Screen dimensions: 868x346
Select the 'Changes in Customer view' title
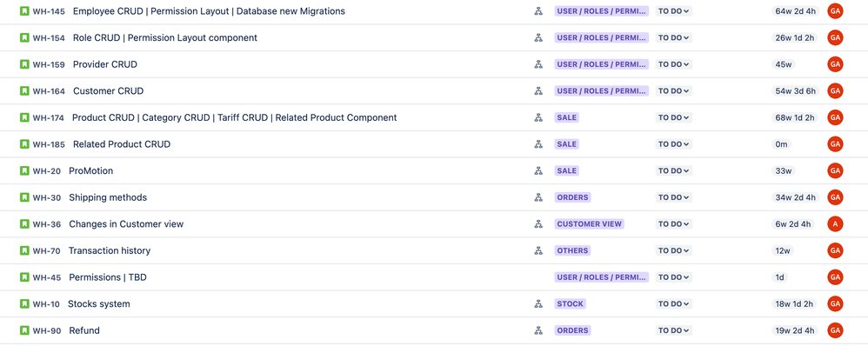126,223
